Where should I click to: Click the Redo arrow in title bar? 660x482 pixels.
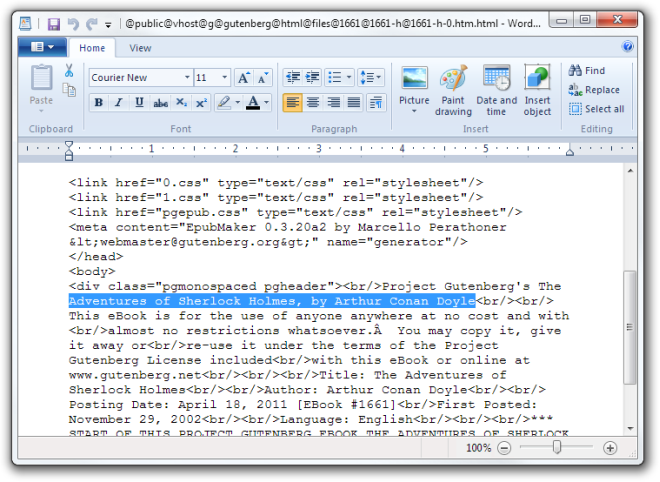[x=91, y=24]
